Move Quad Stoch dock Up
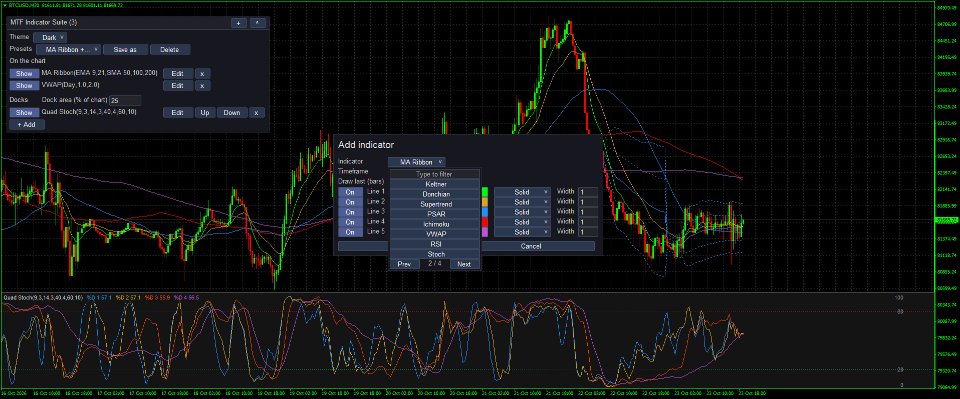The width and height of the screenshot is (960, 399). tap(205, 113)
